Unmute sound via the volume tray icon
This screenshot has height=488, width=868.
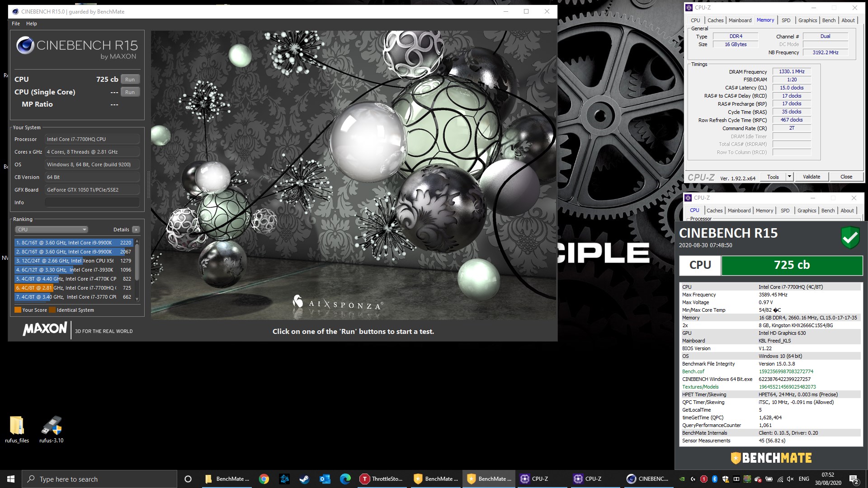click(791, 479)
